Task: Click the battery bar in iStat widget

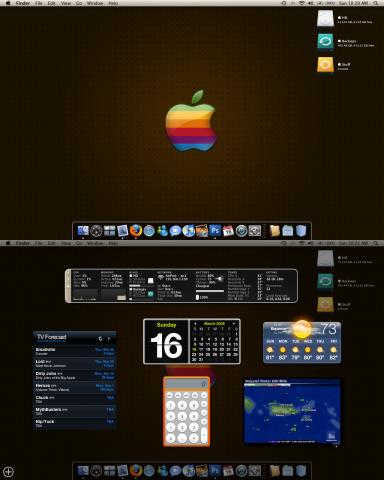Action: click(x=210, y=291)
